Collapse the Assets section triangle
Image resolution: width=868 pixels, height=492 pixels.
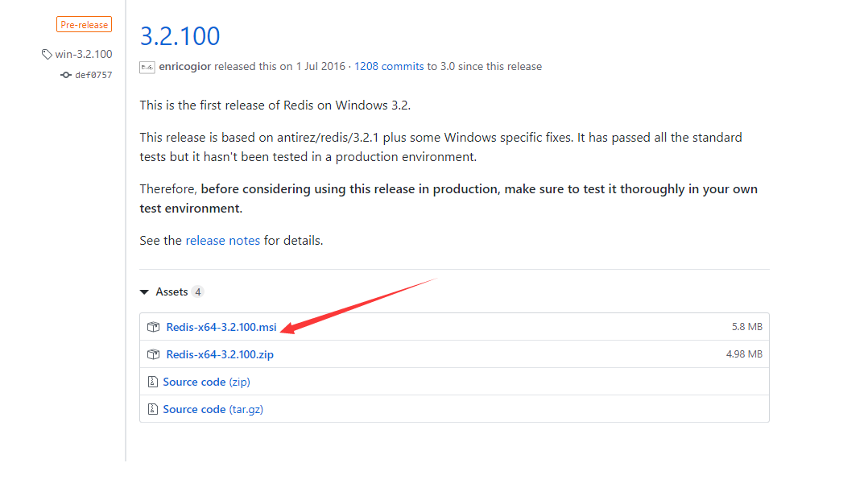pos(144,292)
